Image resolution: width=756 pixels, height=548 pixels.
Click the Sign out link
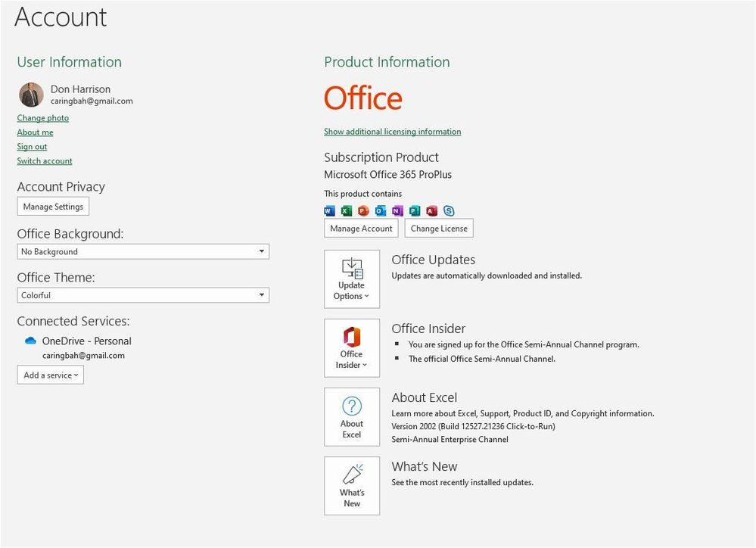(32, 147)
